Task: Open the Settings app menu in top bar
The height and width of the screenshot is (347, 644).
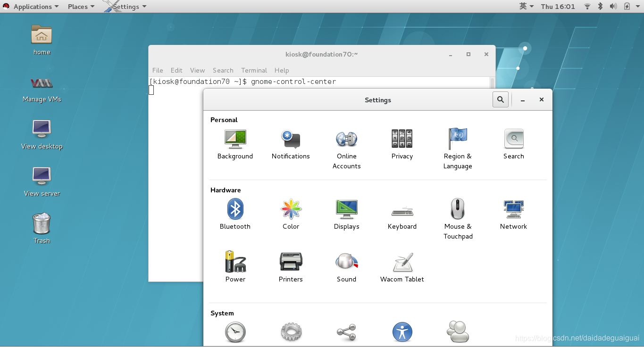Action: coord(125,6)
